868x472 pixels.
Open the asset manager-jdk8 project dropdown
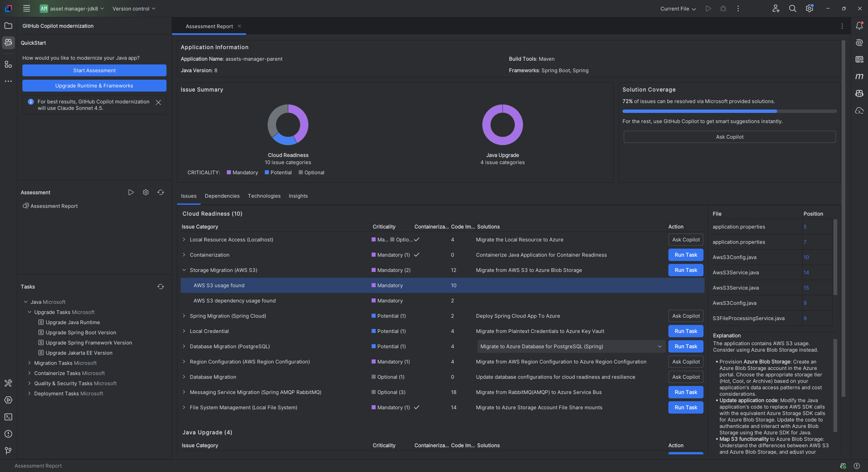(72, 8)
